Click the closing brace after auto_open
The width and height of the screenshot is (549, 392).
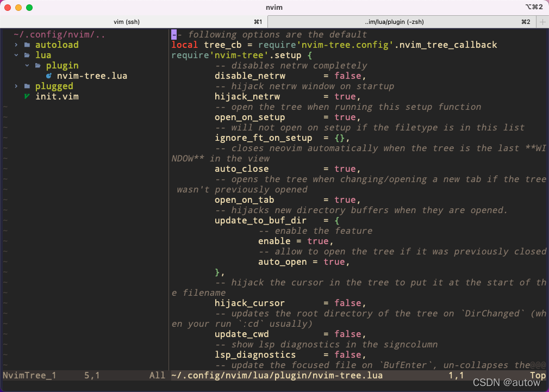pos(220,272)
